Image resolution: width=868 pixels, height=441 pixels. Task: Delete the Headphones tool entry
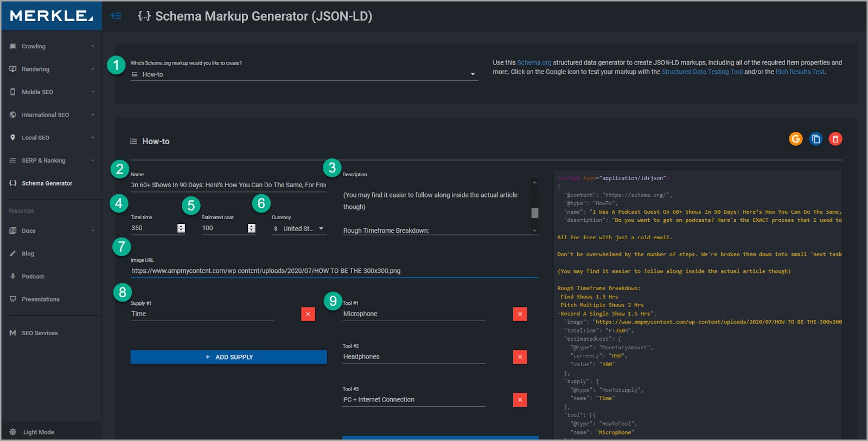520,357
